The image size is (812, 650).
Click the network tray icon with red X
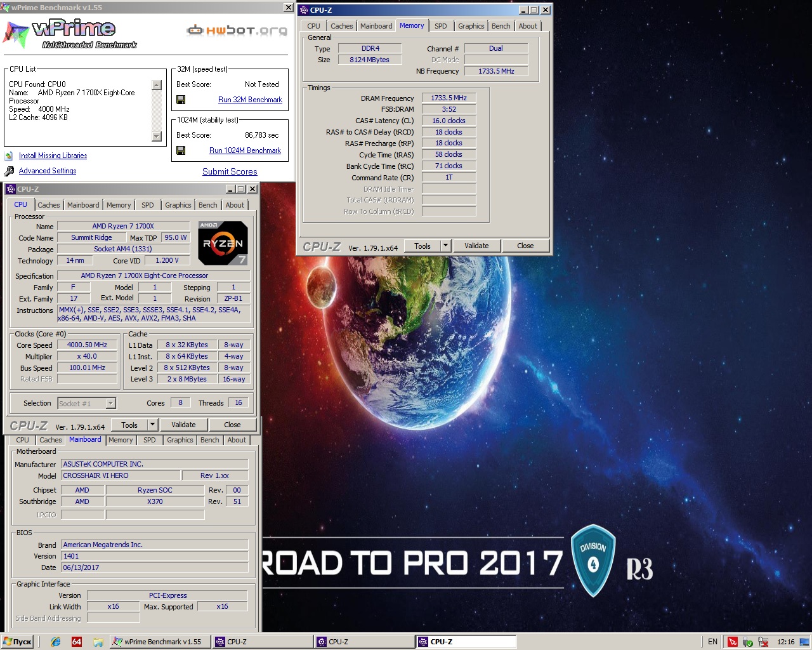[x=763, y=642]
